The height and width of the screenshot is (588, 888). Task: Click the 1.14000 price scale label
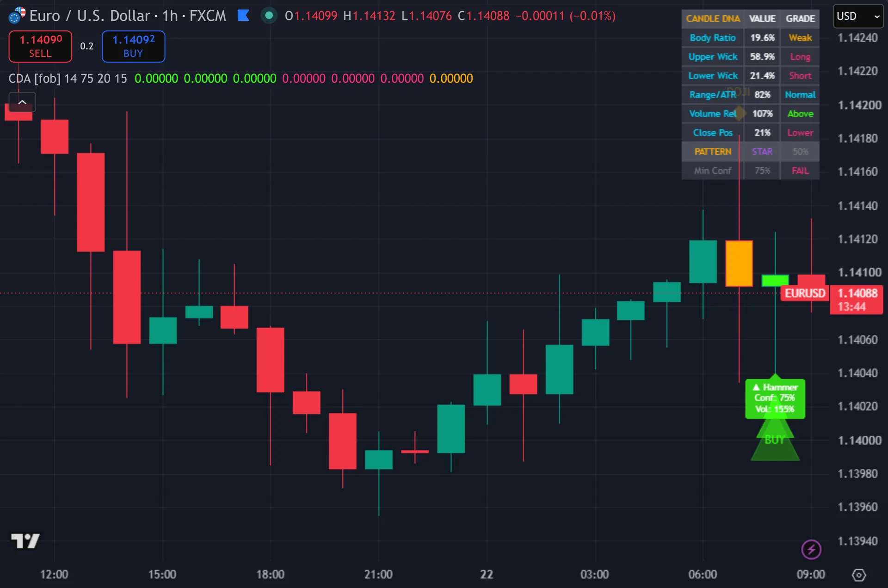(859, 440)
